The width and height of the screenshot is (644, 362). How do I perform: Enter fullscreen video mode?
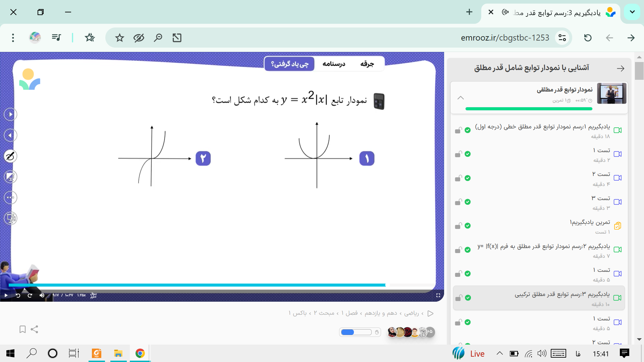(x=438, y=295)
